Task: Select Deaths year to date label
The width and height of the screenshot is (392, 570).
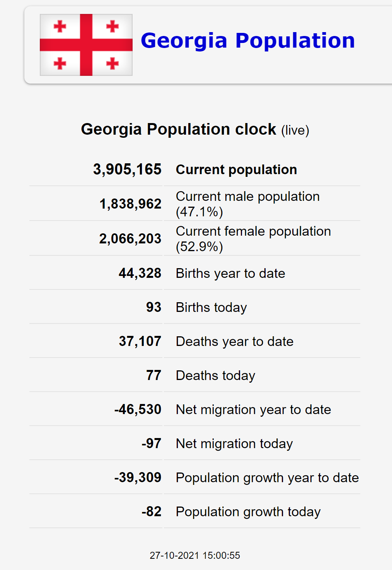Action: 235,341
